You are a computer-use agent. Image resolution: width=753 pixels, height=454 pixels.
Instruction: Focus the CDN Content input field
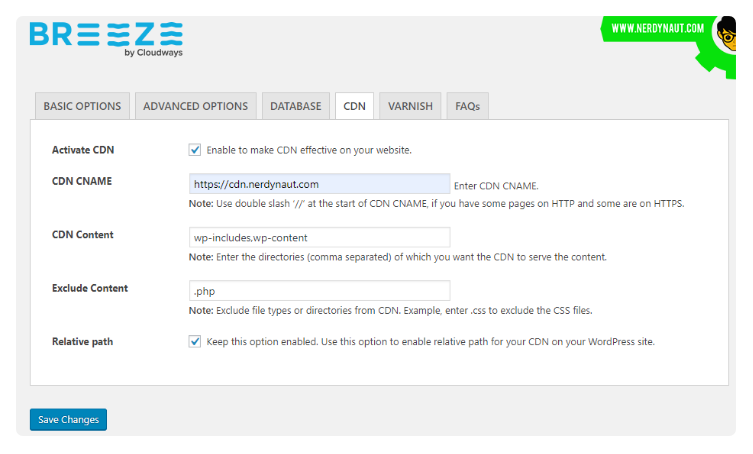tap(319, 237)
